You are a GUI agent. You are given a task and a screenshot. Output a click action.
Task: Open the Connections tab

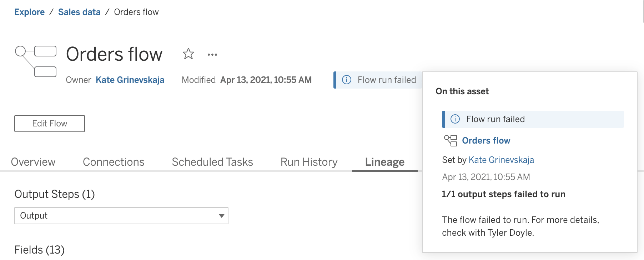click(x=114, y=162)
